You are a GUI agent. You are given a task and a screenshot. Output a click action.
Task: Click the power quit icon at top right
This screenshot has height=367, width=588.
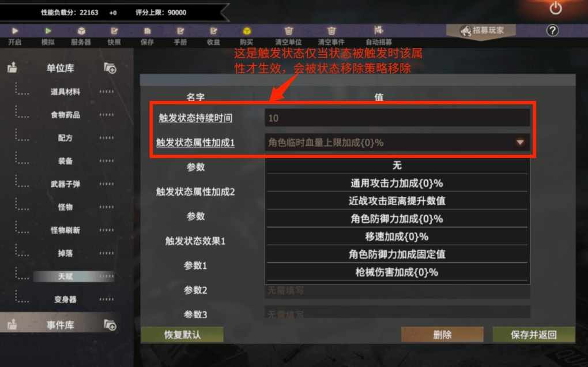556,8
